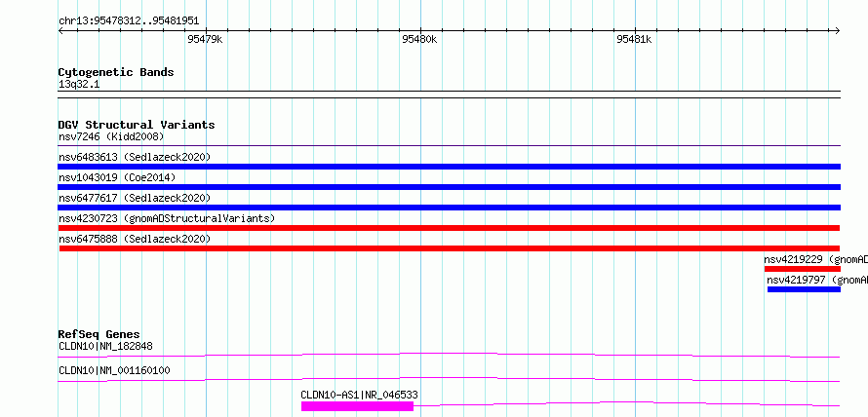Click the nsv6483613 (Sedlazeck2020) label
Screen dimensions: 868x417
coord(135,157)
